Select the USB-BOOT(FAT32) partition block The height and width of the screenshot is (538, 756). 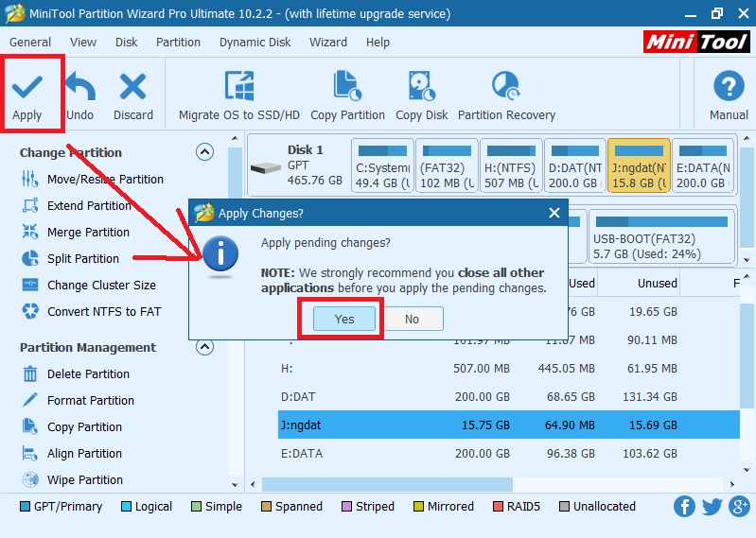pos(661,236)
